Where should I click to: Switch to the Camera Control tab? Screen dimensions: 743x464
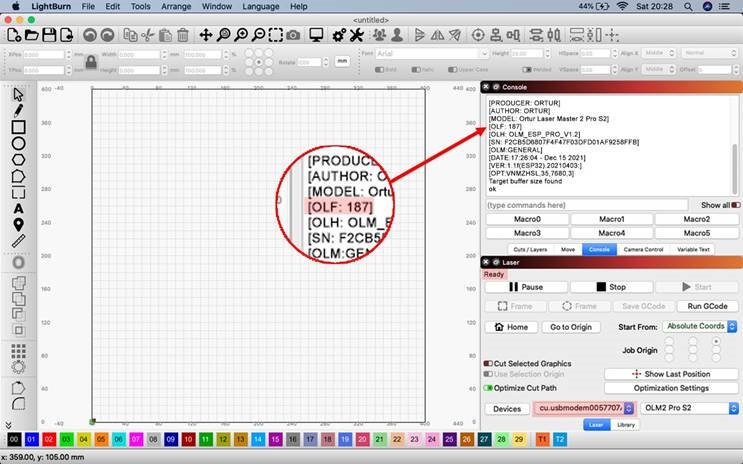coord(643,249)
